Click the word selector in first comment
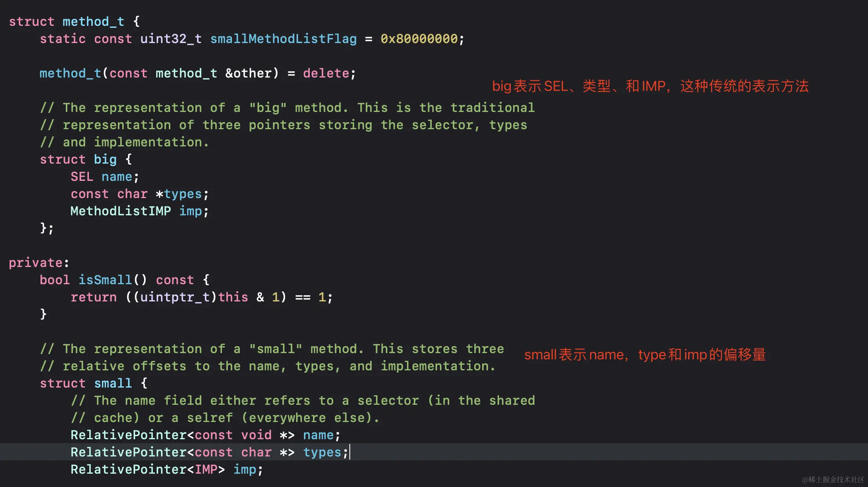The image size is (868, 487). pos(442,125)
